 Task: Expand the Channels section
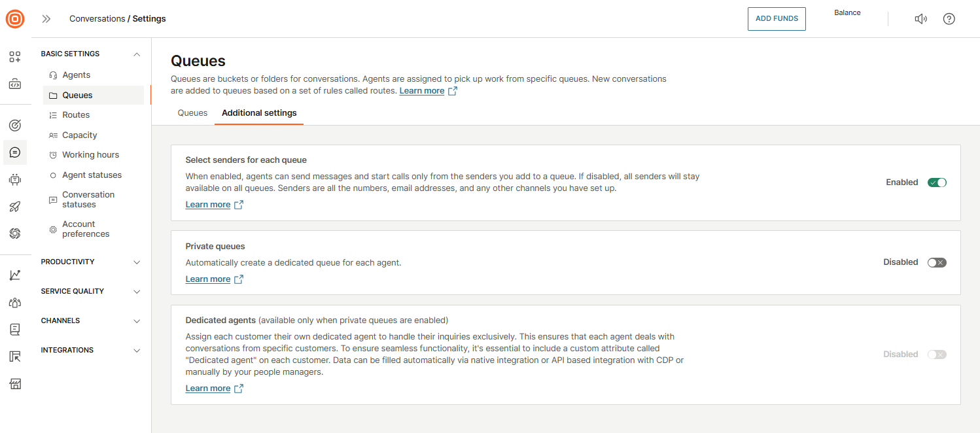point(137,321)
